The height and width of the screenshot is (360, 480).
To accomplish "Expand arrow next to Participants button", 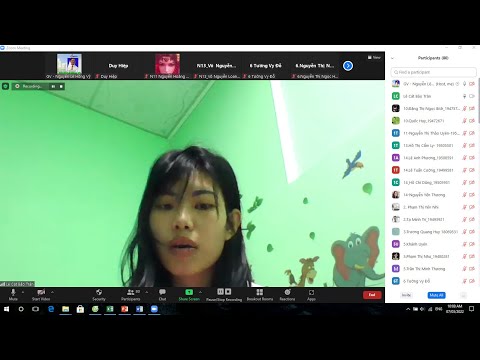I will pyautogui.click(x=147, y=292).
